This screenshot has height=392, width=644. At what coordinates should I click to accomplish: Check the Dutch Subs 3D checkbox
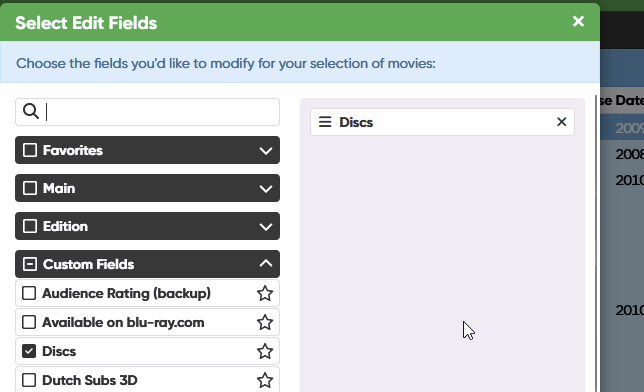pyautogui.click(x=29, y=380)
